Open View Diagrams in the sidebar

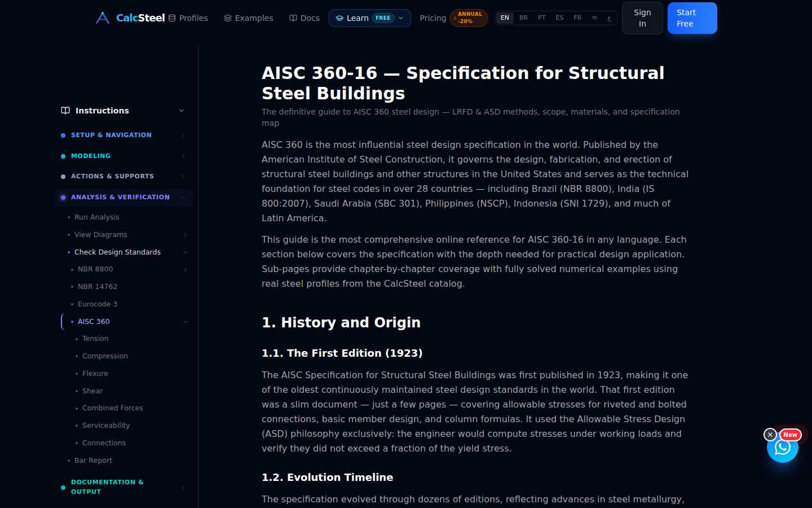[x=100, y=235]
